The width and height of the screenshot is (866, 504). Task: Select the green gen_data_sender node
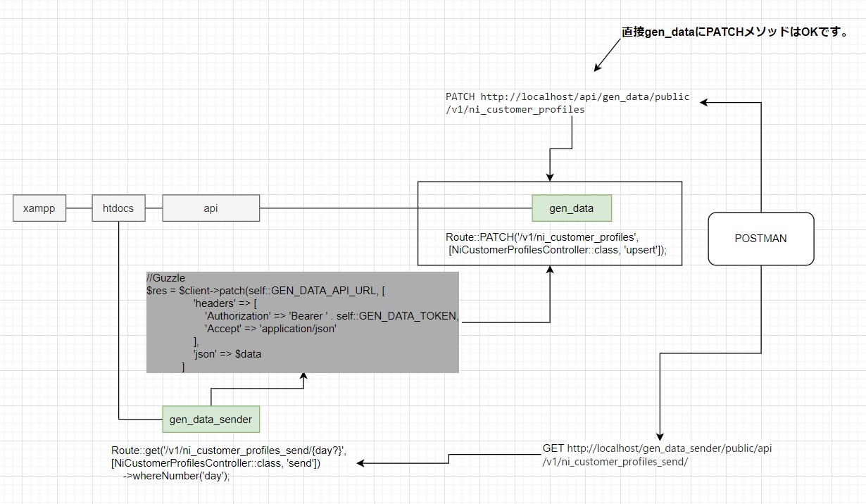tap(211, 420)
